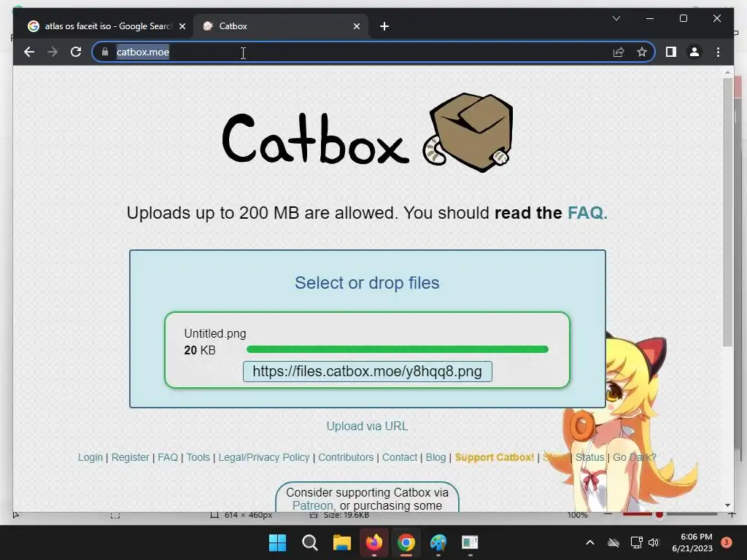Image resolution: width=747 pixels, height=560 pixels.
Task: Open the FAQ link in headline
Action: (587, 213)
